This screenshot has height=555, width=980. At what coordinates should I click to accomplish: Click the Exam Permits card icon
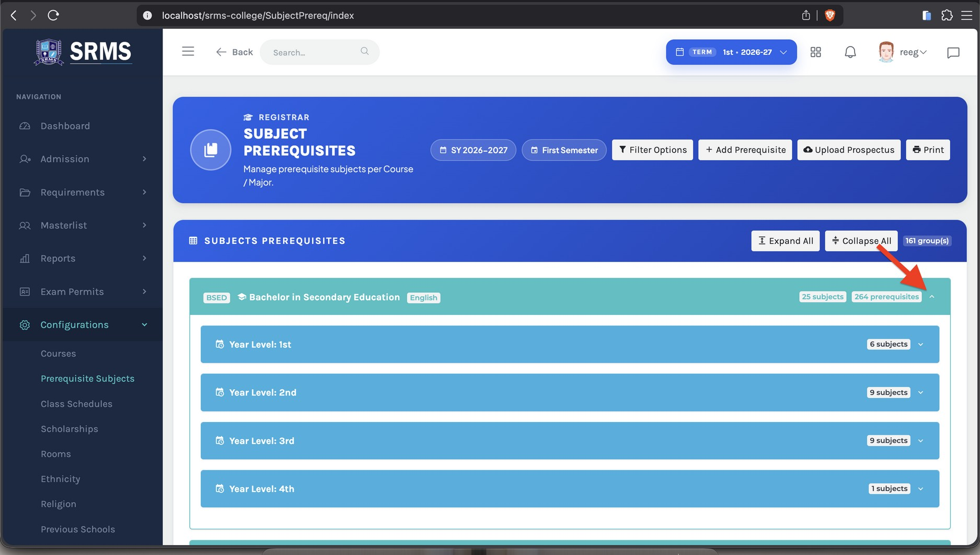click(25, 292)
